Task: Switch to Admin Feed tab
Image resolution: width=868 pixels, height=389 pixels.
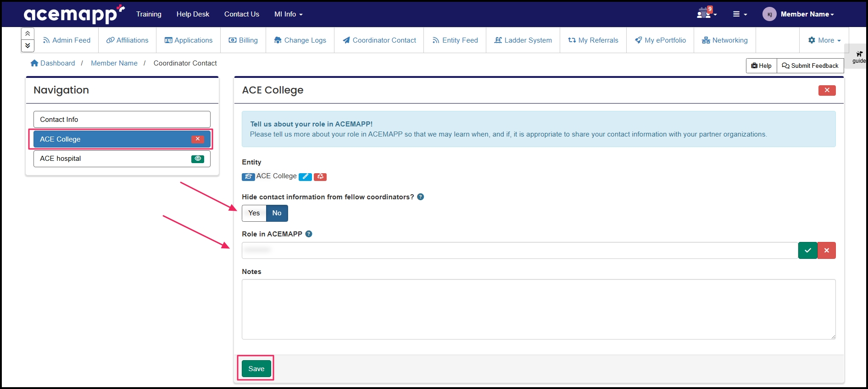Action: (67, 40)
